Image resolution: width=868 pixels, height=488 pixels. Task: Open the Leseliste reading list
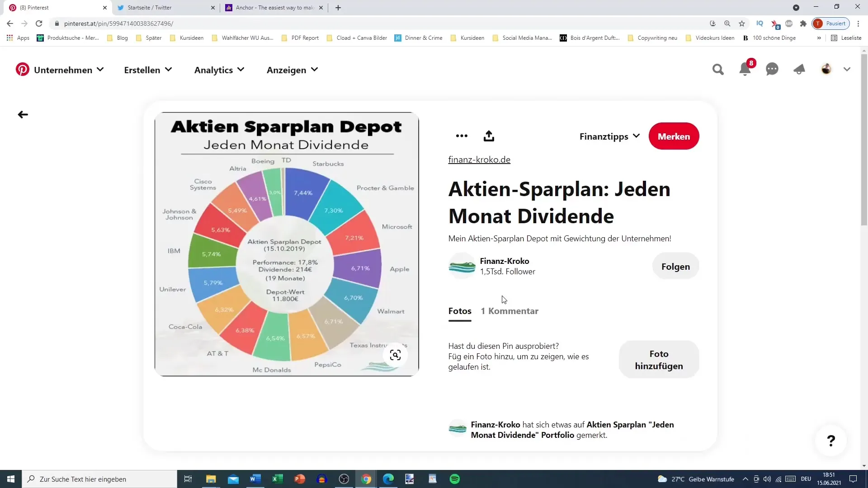coord(846,38)
